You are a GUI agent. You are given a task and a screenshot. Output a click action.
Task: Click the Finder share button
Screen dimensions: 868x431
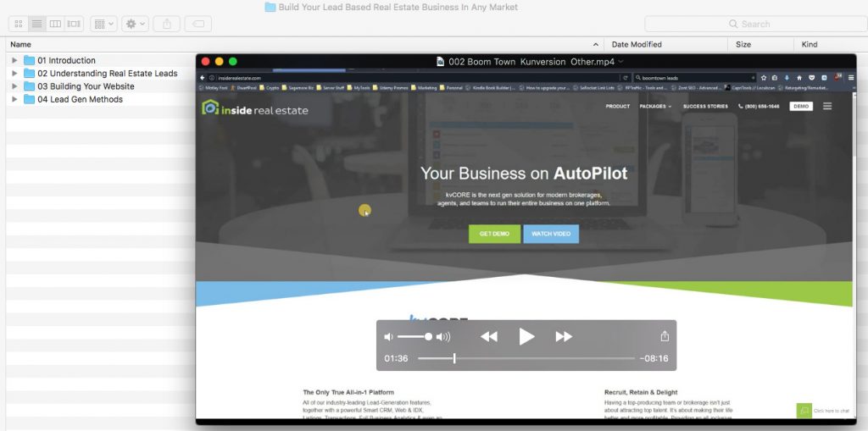167,24
